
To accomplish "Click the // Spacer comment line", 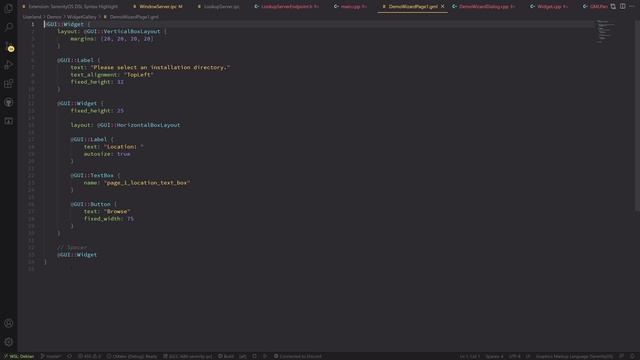I will (x=72, y=247).
